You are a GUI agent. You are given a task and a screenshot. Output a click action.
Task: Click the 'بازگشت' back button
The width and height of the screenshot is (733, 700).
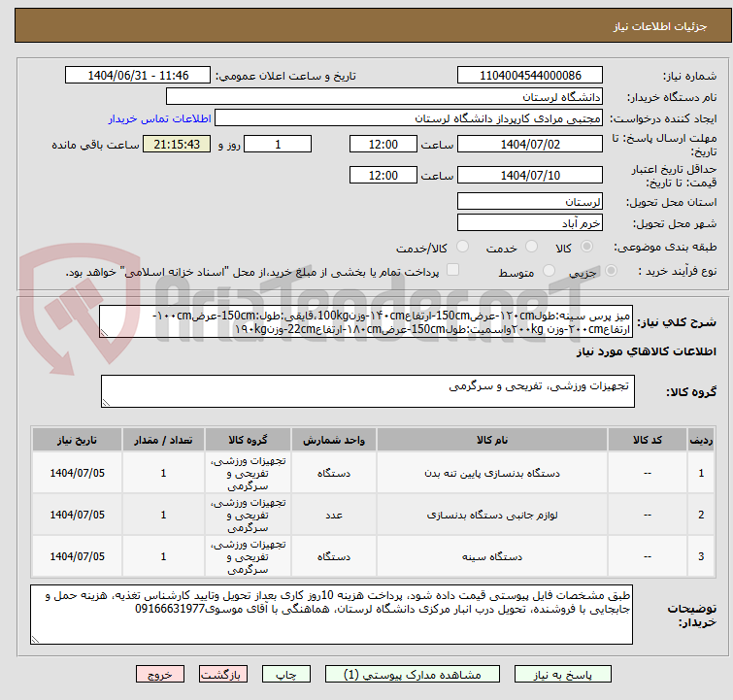tap(222, 673)
